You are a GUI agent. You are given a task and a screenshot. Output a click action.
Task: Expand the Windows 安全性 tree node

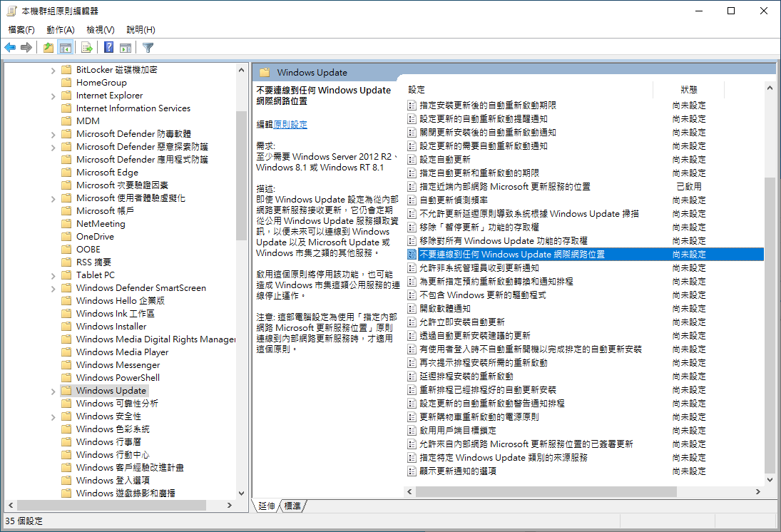click(x=53, y=417)
